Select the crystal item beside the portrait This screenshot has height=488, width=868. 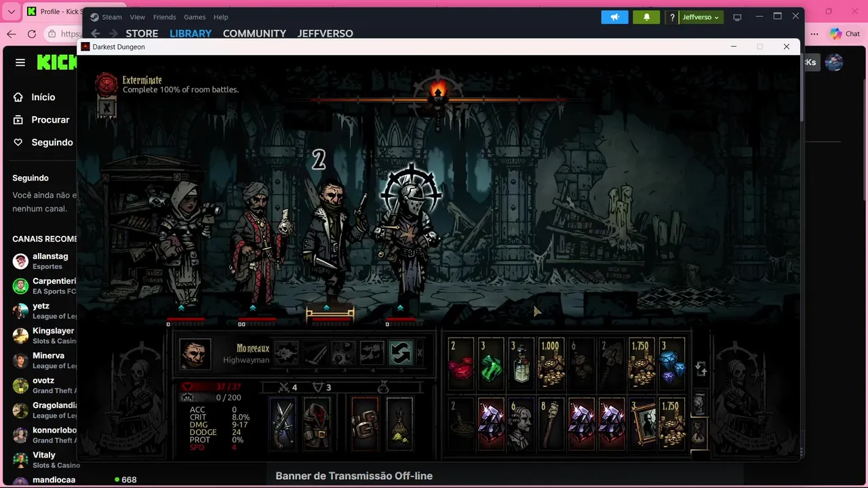pyautogui.click(x=612, y=425)
